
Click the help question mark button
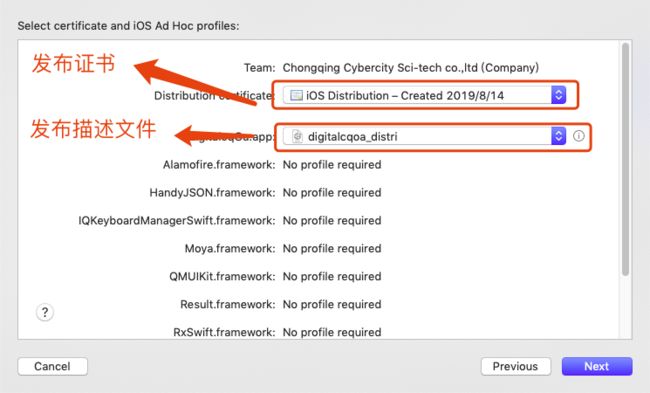pos(45,312)
